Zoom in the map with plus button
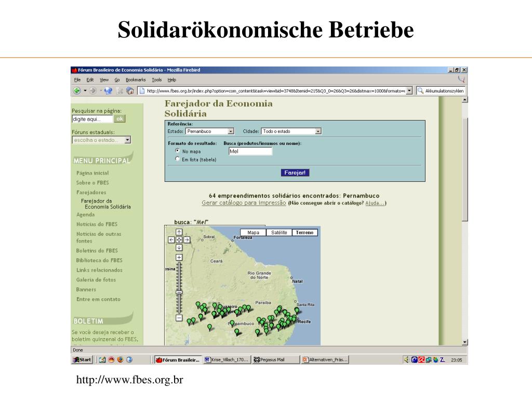The width and height of the screenshot is (532, 399). [179, 258]
